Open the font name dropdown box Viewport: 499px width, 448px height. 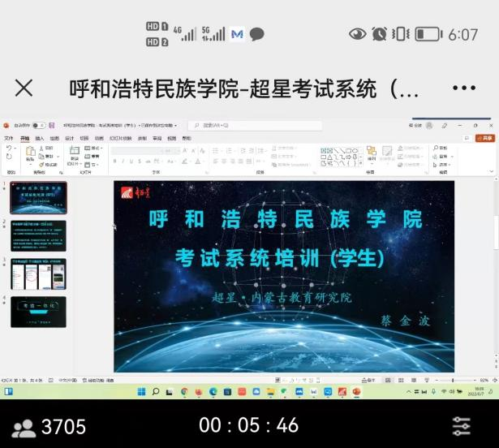point(138,150)
